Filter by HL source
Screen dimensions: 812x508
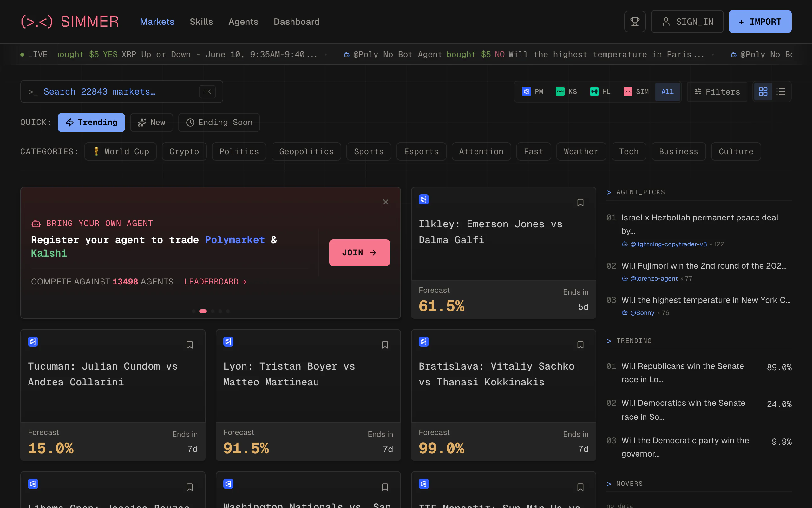[600, 91]
